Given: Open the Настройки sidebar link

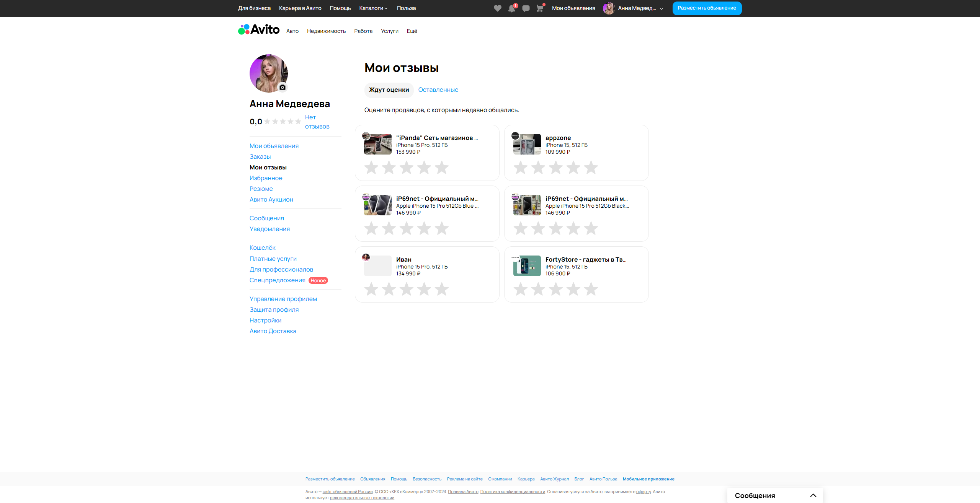Looking at the screenshot, I should point(266,320).
